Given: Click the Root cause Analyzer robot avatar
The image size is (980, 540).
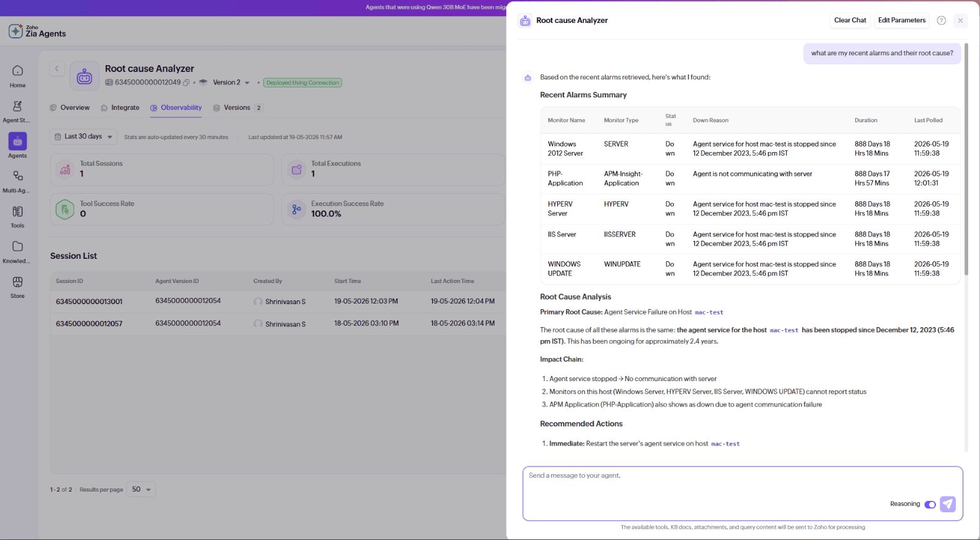Looking at the screenshot, I should tap(84, 76).
